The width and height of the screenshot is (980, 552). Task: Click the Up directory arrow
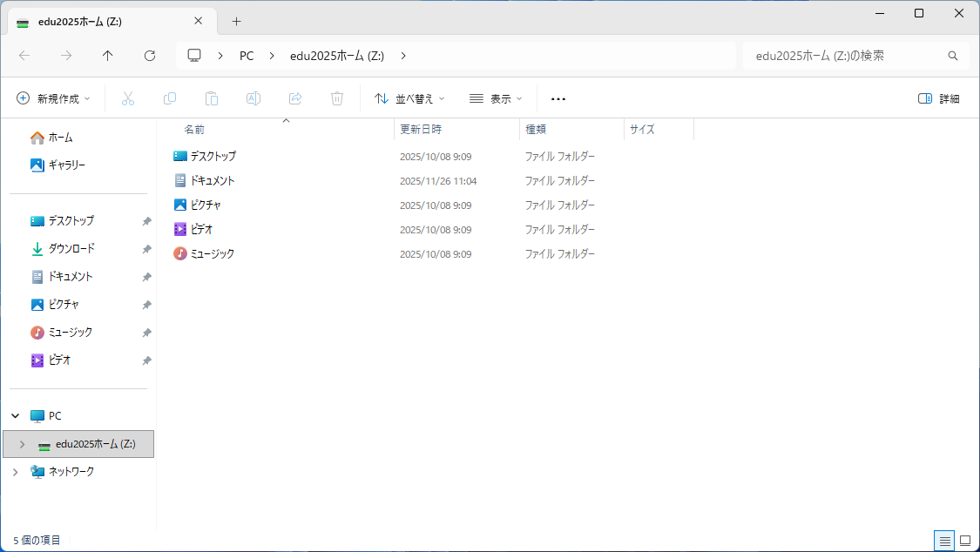tap(108, 56)
